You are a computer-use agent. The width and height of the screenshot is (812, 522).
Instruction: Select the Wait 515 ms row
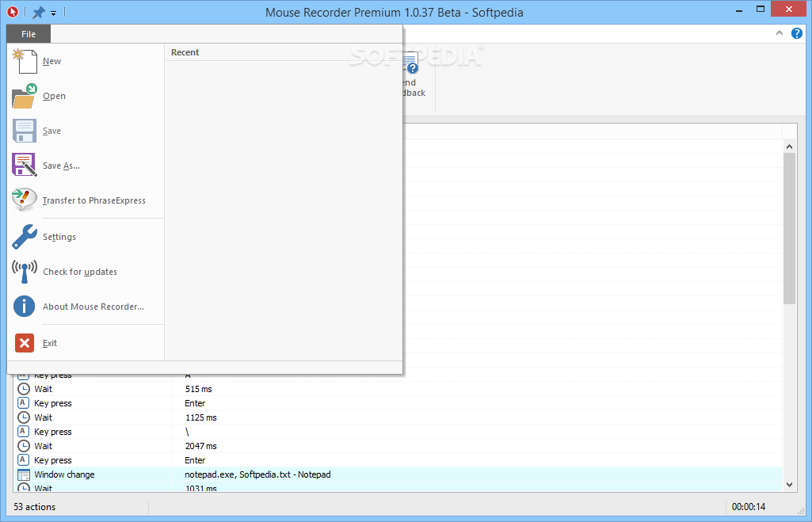click(x=398, y=389)
